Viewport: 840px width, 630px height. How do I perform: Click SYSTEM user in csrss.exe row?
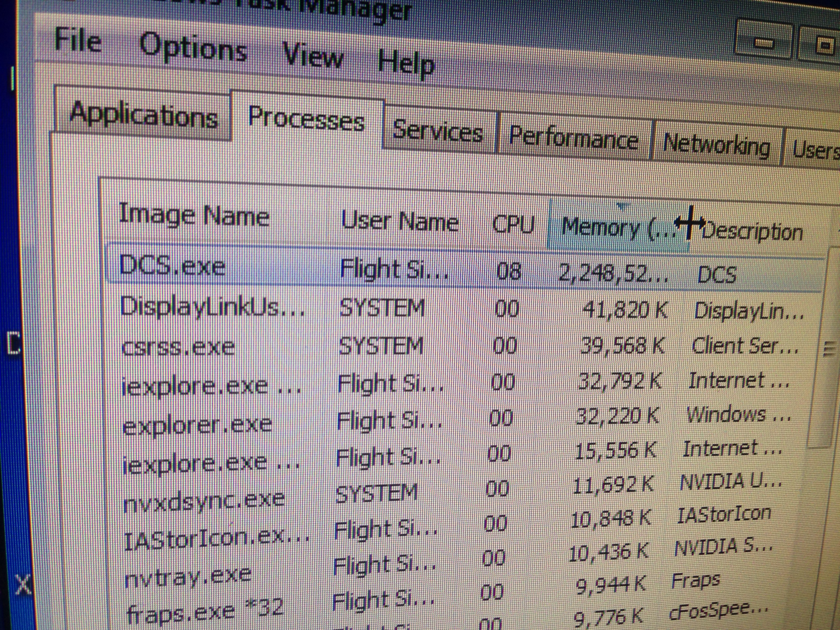[381, 346]
